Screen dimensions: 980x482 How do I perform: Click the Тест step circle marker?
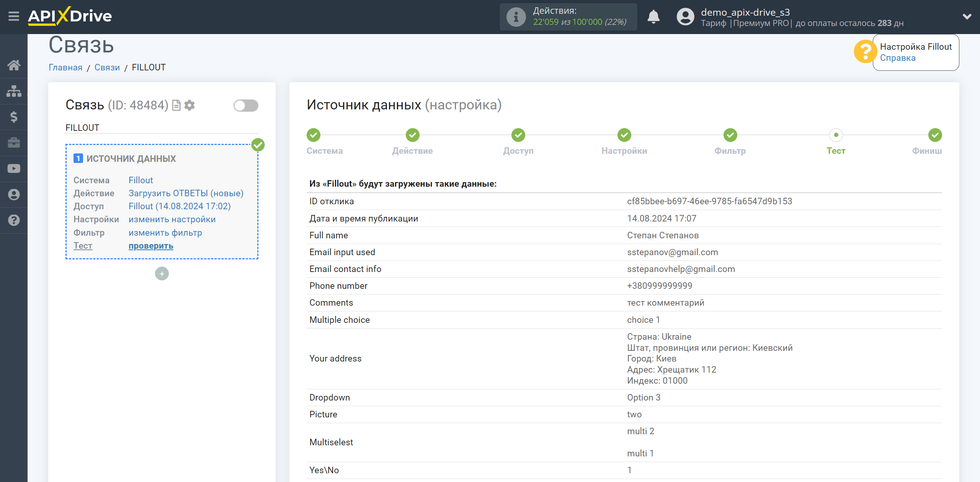point(836,135)
